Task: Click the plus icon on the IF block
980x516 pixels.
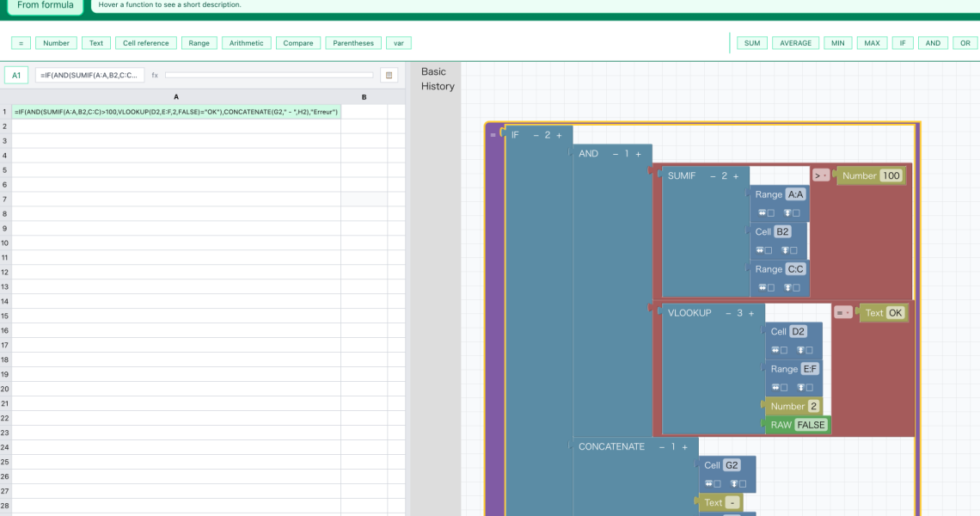Action: coord(559,135)
